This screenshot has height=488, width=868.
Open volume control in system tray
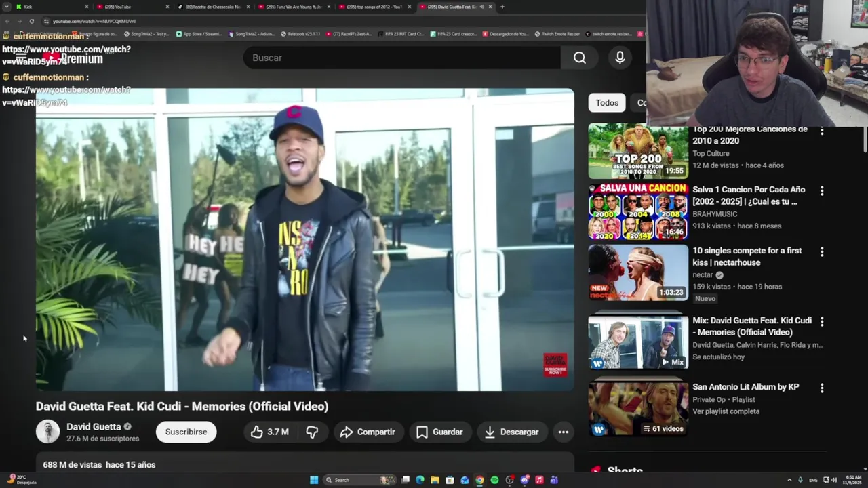tap(834, 480)
